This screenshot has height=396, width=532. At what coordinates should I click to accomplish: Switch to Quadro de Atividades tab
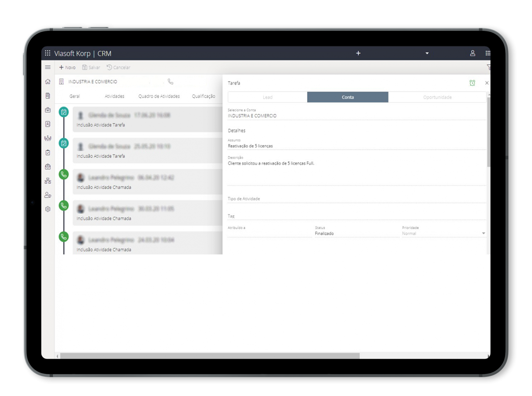[159, 96]
